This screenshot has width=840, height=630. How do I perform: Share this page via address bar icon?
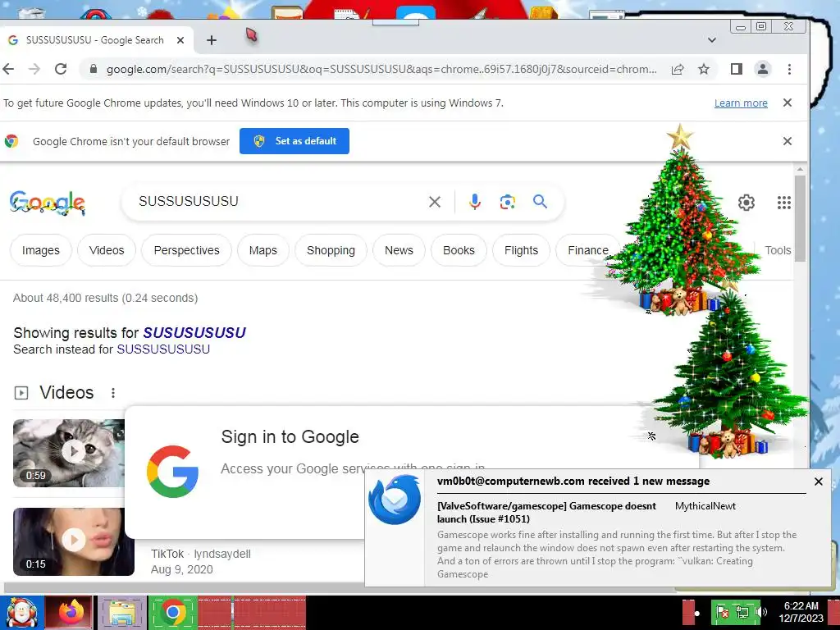(x=678, y=69)
